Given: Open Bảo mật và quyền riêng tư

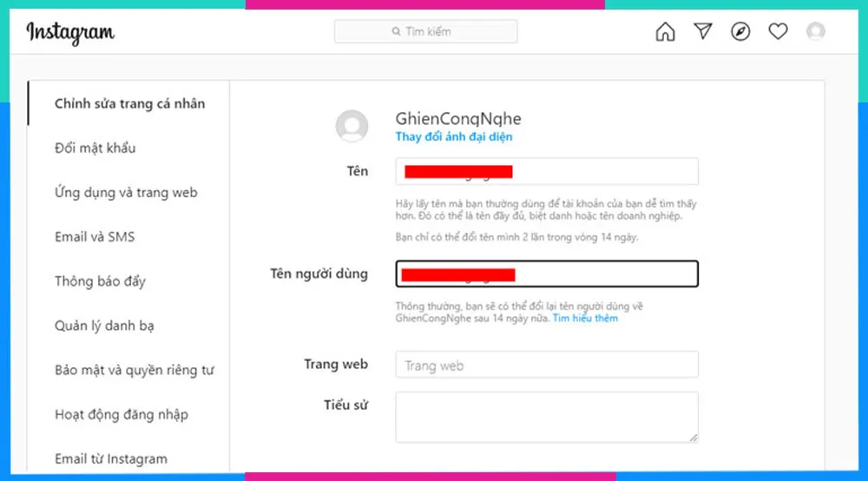Looking at the screenshot, I should [134, 370].
